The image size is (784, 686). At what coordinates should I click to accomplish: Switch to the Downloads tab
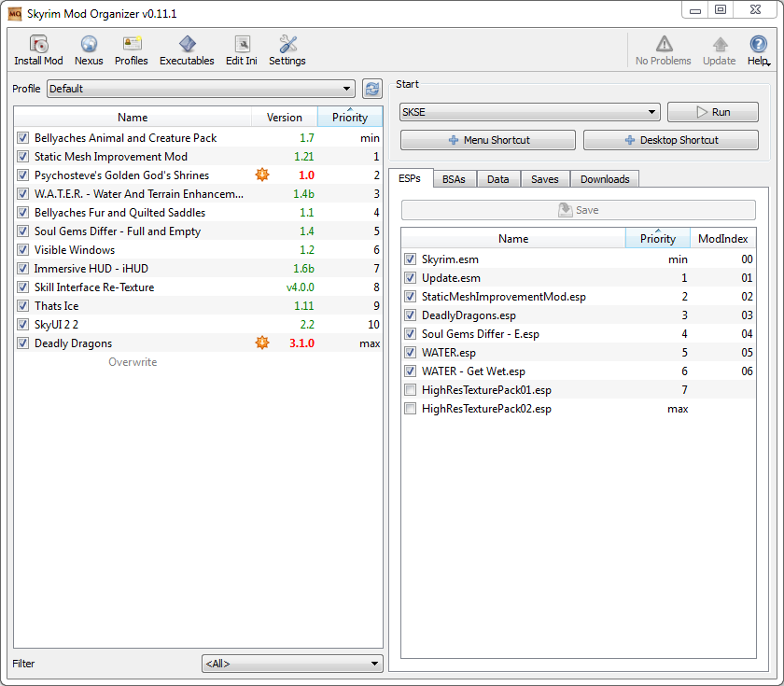(x=605, y=179)
